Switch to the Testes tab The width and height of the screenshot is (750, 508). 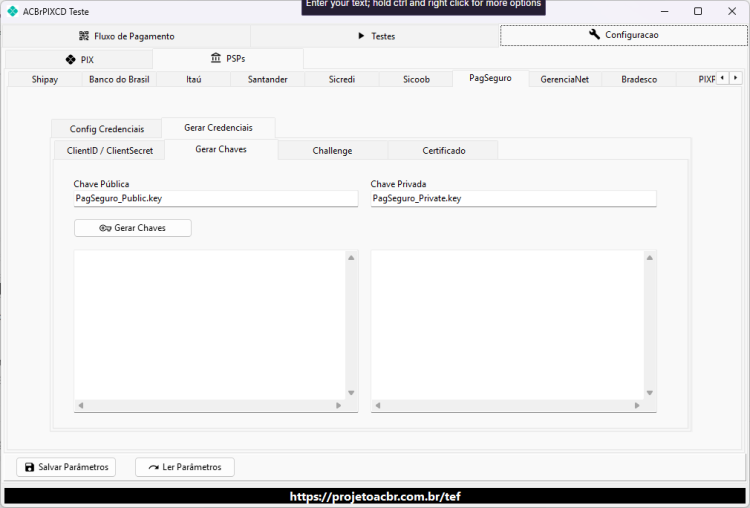(376, 36)
